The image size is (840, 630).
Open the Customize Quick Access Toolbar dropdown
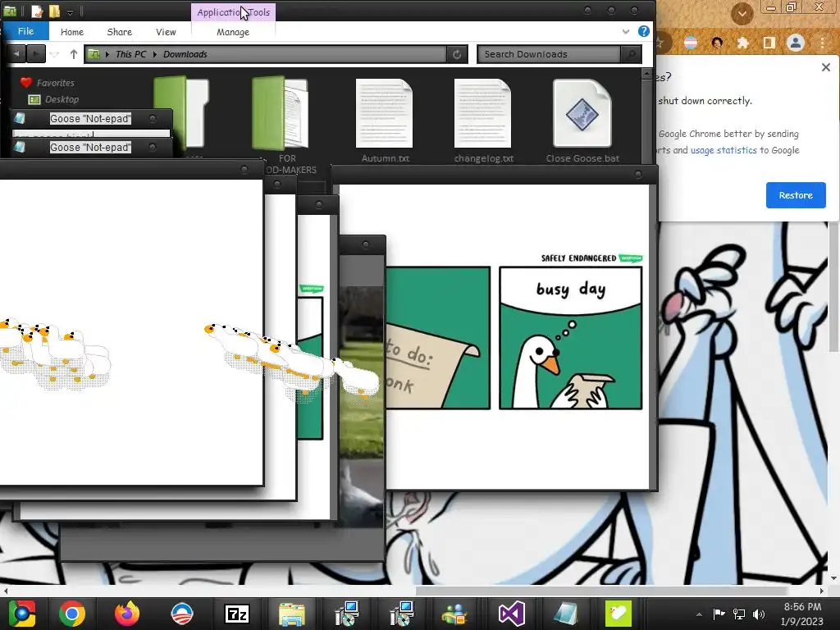pyautogui.click(x=70, y=12)
